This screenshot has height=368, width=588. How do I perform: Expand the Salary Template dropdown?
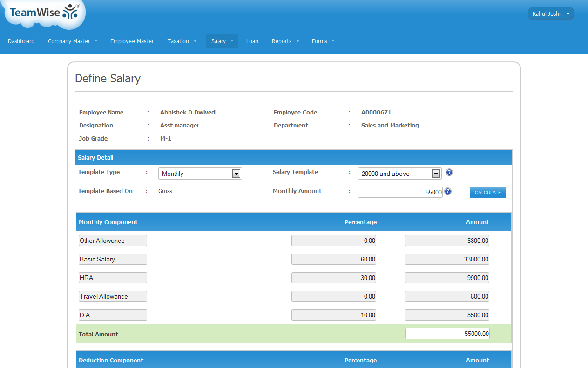[399, 174]
